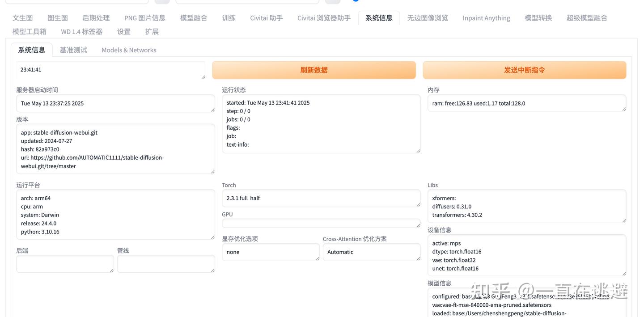Click the Cross-Attention 优化方案 field
This screenshot has width=644, height=317.
point(372,252)
